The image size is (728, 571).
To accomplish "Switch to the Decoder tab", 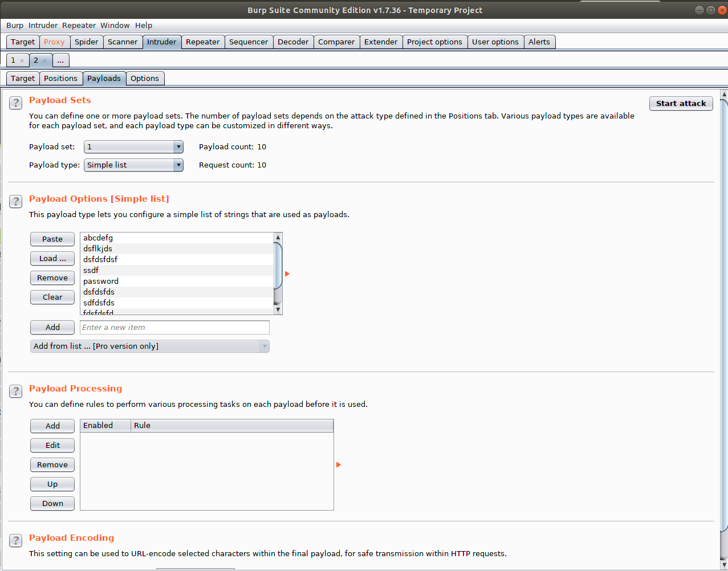I will [x=293, y=42].
